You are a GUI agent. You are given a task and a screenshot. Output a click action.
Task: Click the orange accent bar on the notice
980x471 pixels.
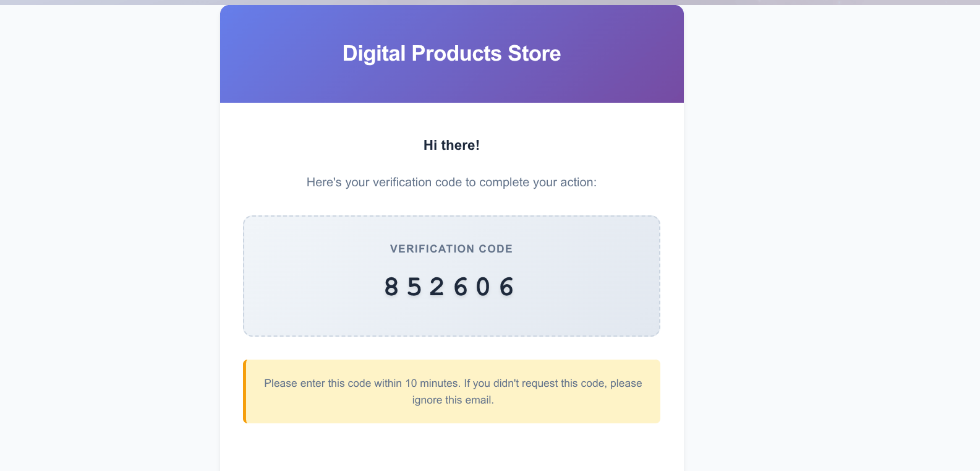point(245,392)
